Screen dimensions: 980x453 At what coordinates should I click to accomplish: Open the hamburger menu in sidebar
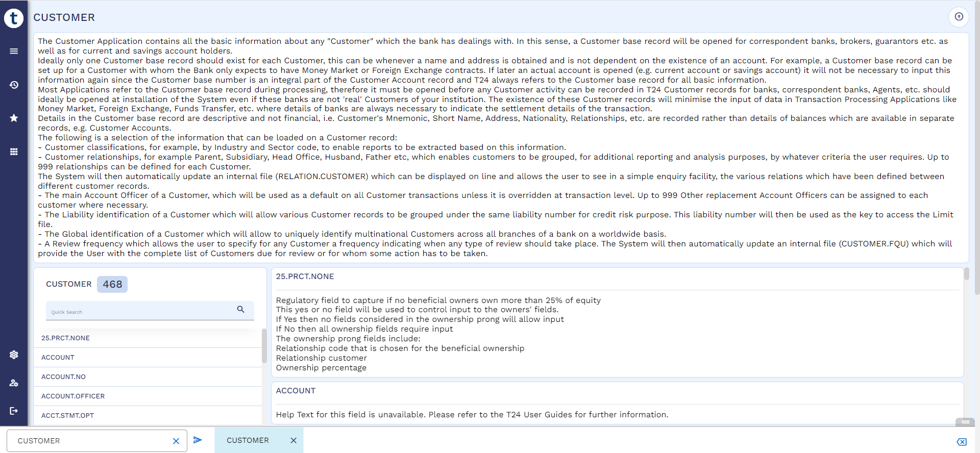pyautogui.click(x=14, y=51)
